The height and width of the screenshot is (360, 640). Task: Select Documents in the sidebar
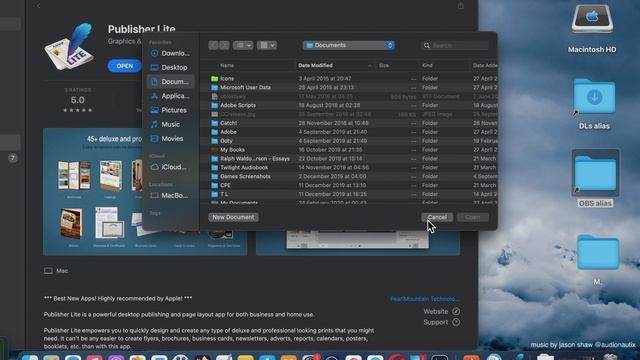[170, 82]
